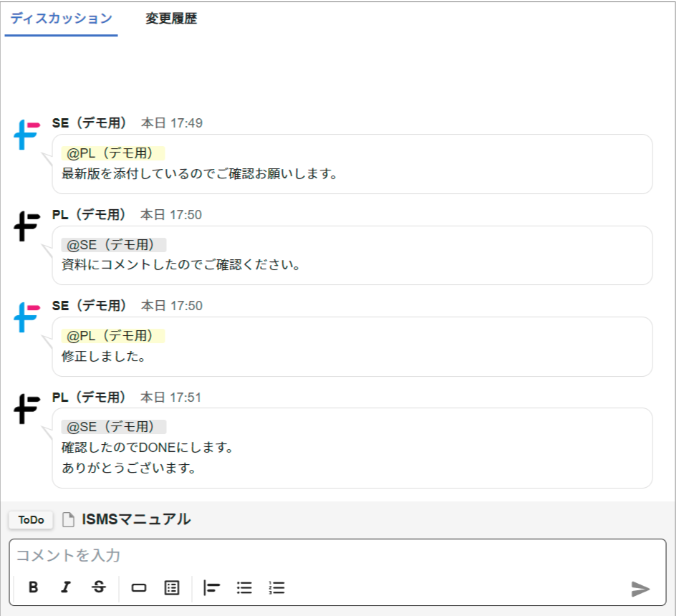This screenshot has height=616, width=679.
Task: Toggle bold formatting
Action: click(x=32, y=587)
